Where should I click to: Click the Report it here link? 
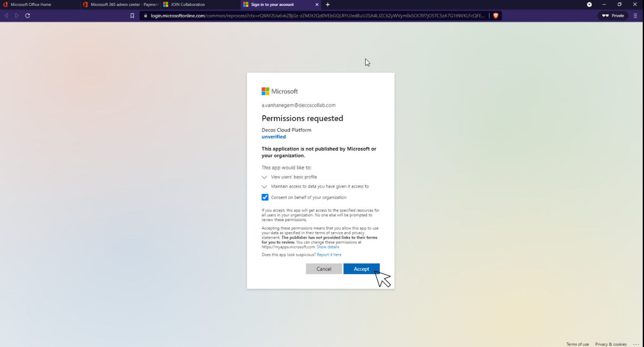click(329, 255)
